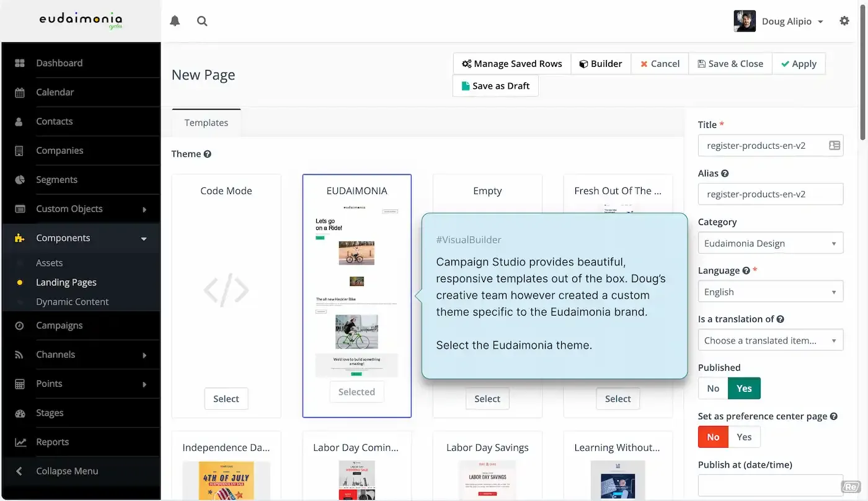Click the Save & Close button
This screenshot has height=501, width=868.
[x=730, y=64]
